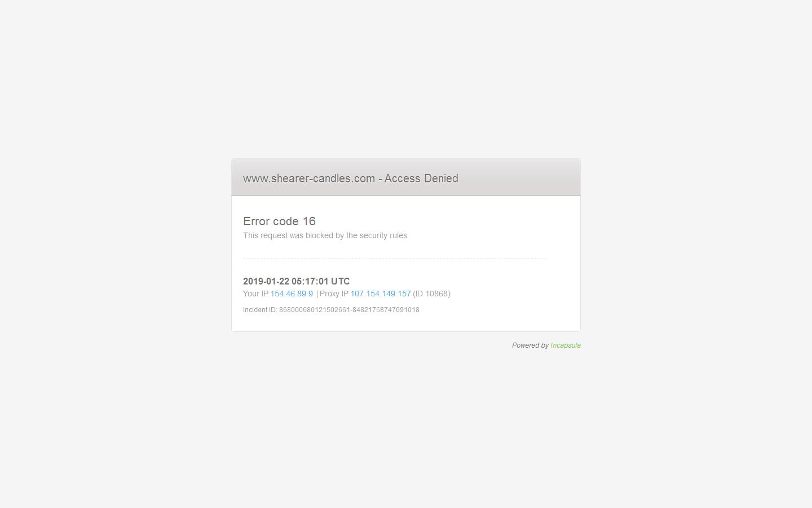
Task: Click the pipe divider between IP addresses
Action: 317,294
